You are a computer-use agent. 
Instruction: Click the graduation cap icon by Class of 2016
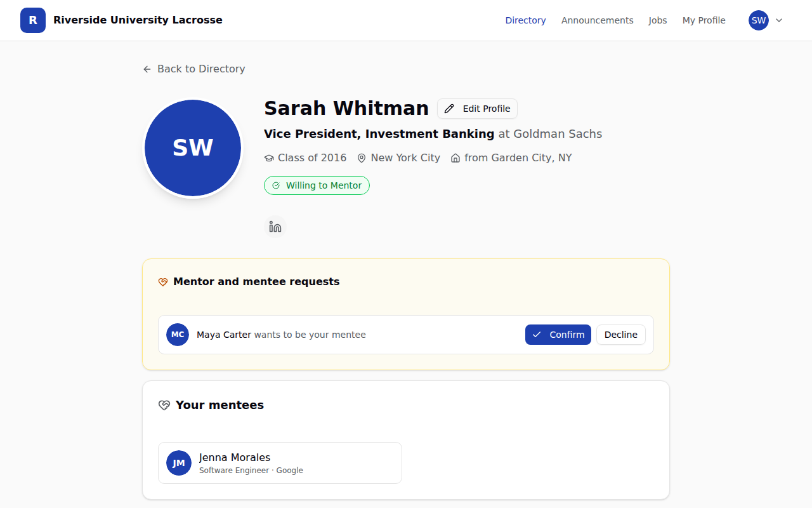269,158
